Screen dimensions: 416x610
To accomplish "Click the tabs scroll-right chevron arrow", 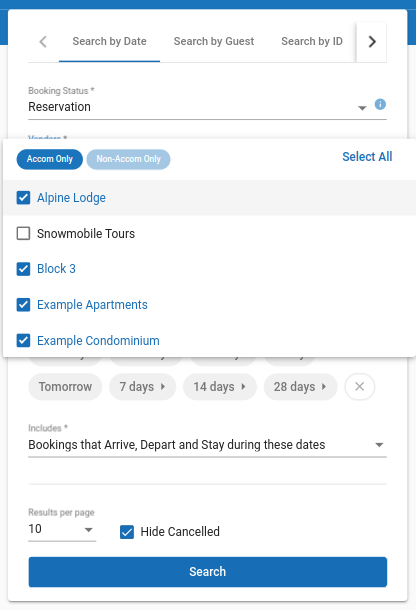I will pos(372,42).
